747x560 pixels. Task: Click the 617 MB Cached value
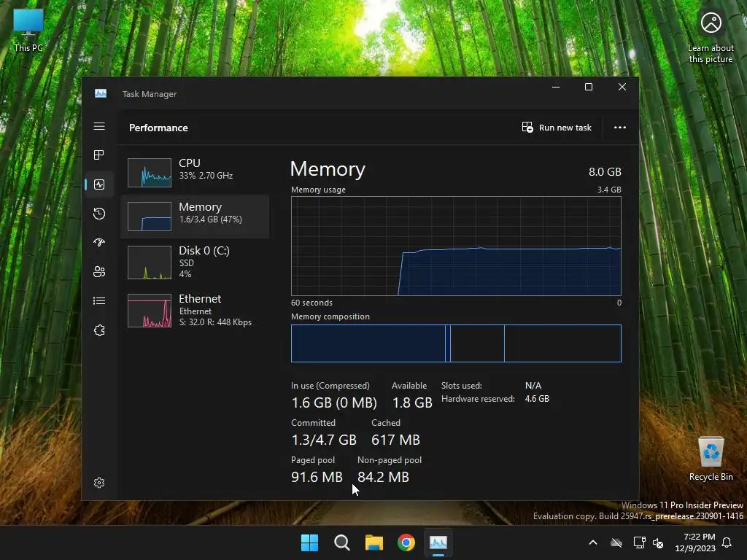click(395, 440)
